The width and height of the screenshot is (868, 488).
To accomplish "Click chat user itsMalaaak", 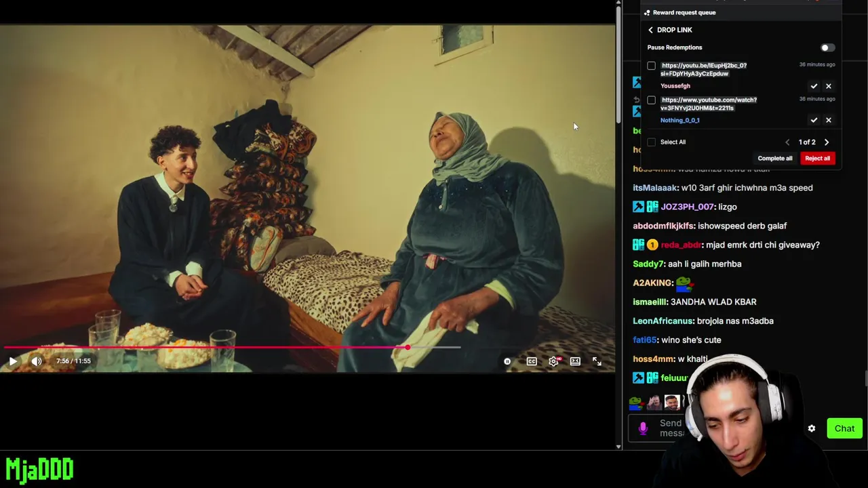I will click(655, 188).
